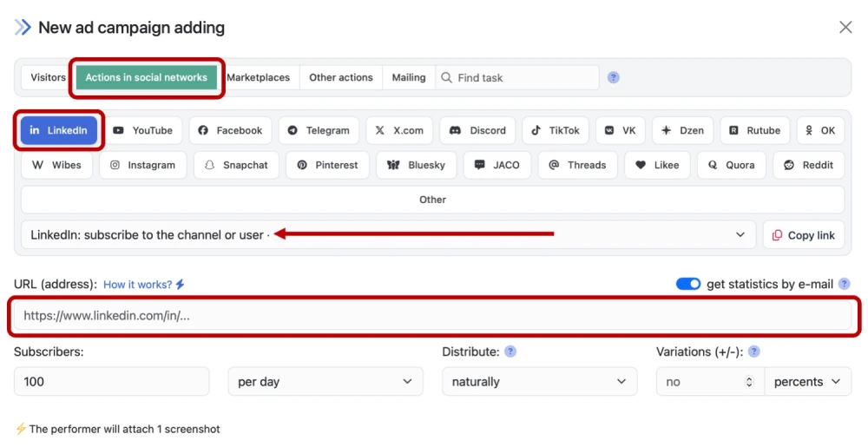Select the Discord network button
The image size is (868, 447).
pyautogui.click(x=477, y=130)
